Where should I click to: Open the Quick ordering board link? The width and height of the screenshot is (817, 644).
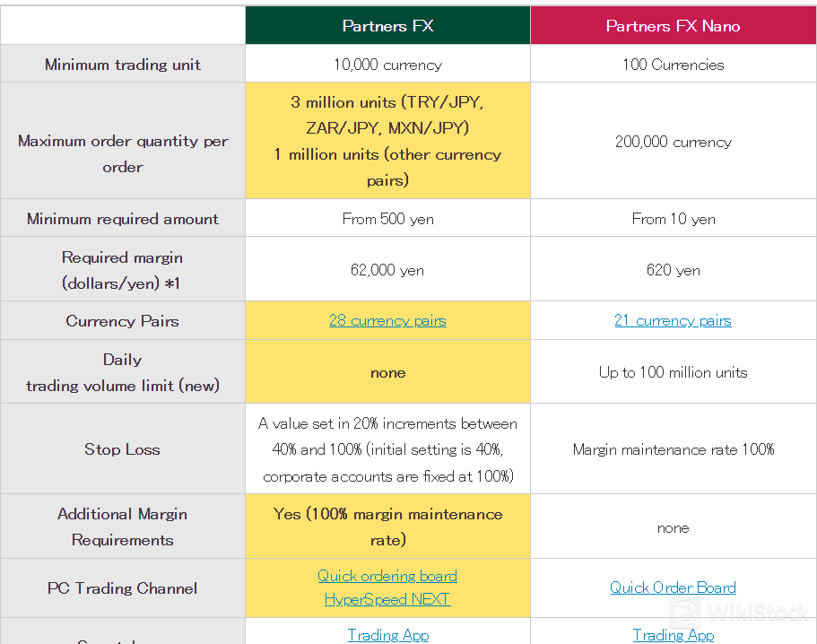click(x=387, y=576)
